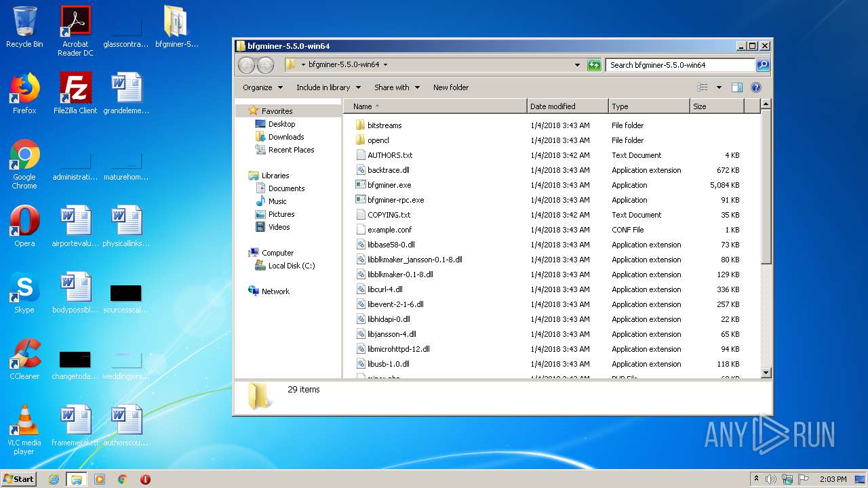The height and width of the screenshot is (488, 868).
Task: Open Pictures library
Action: point(281,214)
